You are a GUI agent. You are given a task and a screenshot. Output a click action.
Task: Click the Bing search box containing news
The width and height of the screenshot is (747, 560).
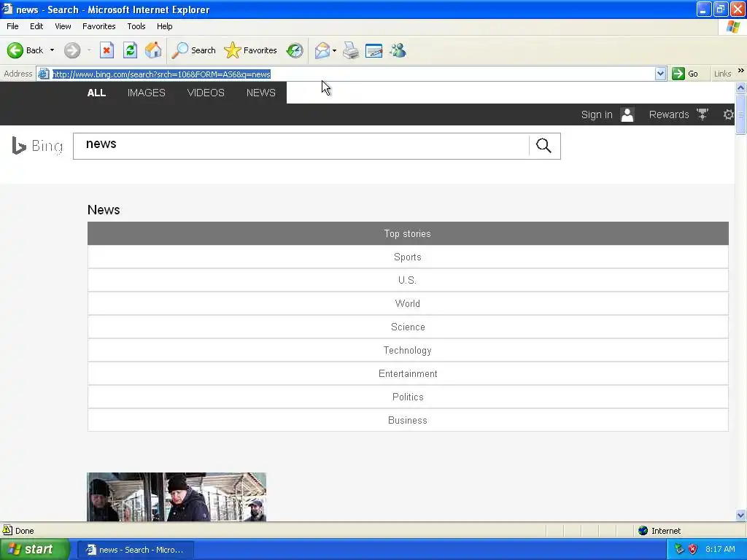(301, 146)
